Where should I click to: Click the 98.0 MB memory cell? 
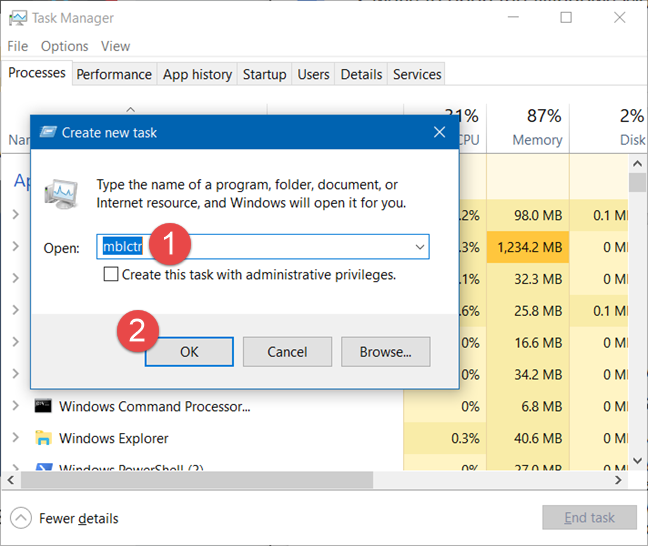point(528,215)
